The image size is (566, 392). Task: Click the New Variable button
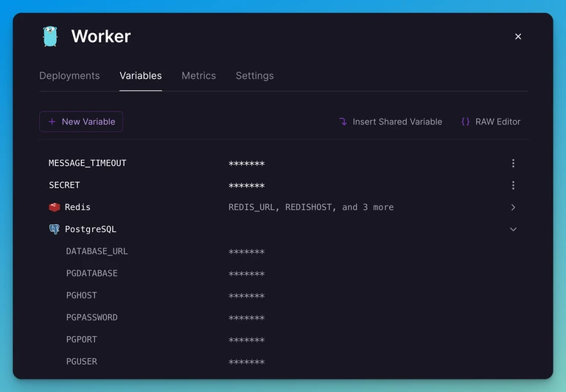tap(81, 122)
